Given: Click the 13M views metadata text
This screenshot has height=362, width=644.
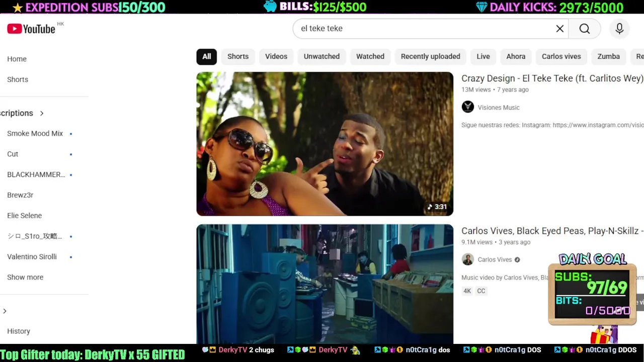Looking at the screenshot, I should 476,89.
